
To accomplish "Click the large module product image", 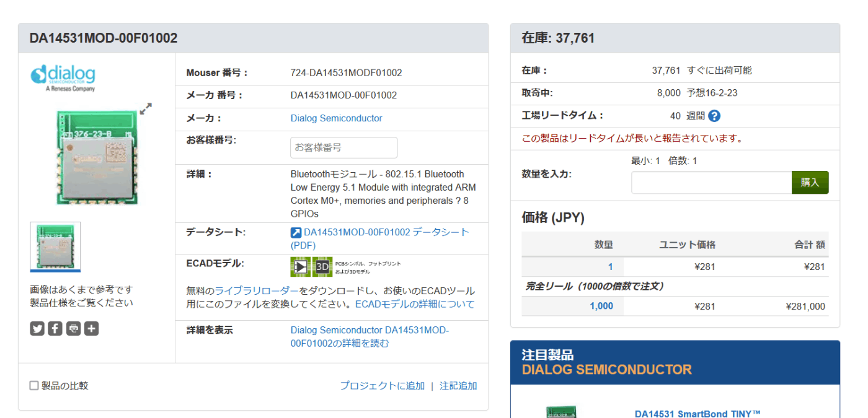I will pyautogui.click(x=96, y=158).
